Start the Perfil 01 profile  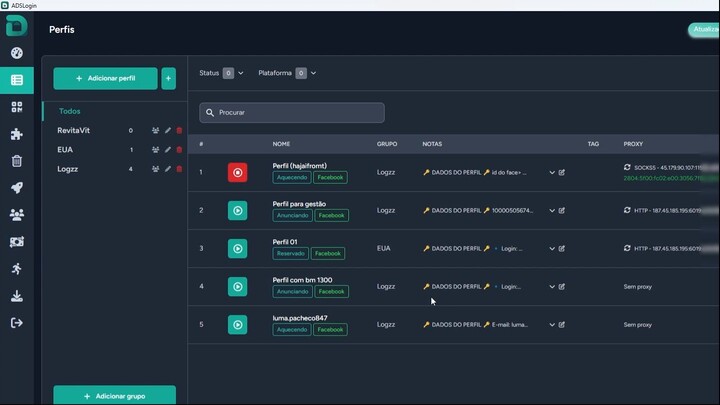click(237, 249)
